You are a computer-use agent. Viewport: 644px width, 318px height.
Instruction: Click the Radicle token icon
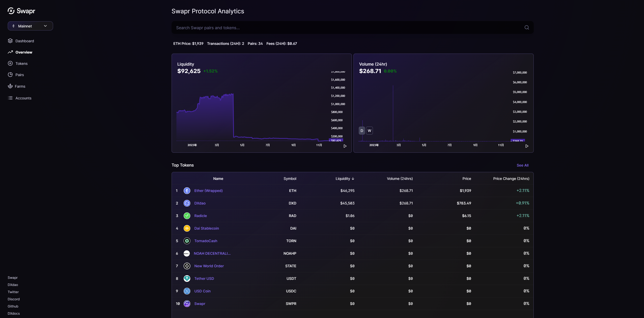pyautogui.click(x=187, y=216)
